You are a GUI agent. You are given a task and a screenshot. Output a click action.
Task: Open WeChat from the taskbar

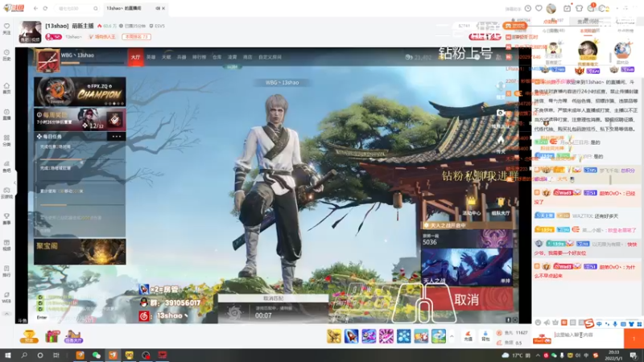97,356
